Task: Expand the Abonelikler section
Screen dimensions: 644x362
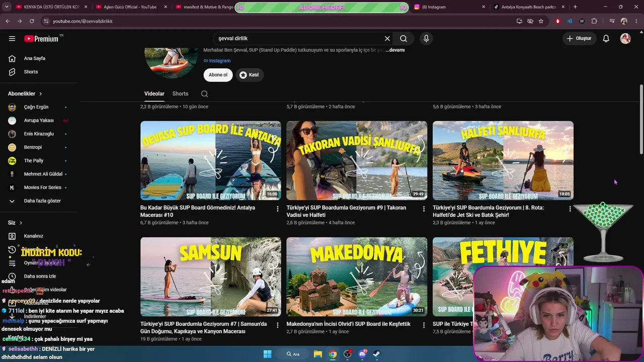Action: pyautogui.click(x=25, y=94)
